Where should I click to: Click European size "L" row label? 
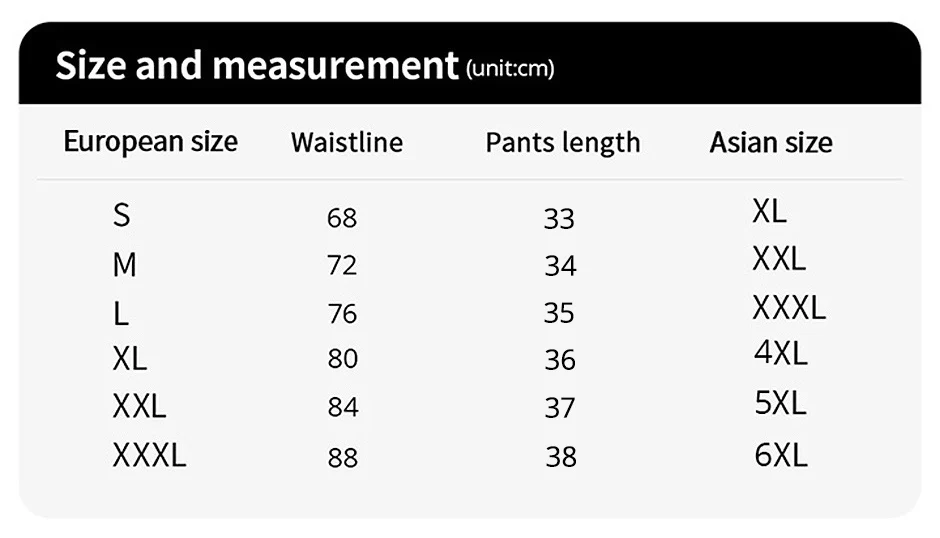coord(120,314)
